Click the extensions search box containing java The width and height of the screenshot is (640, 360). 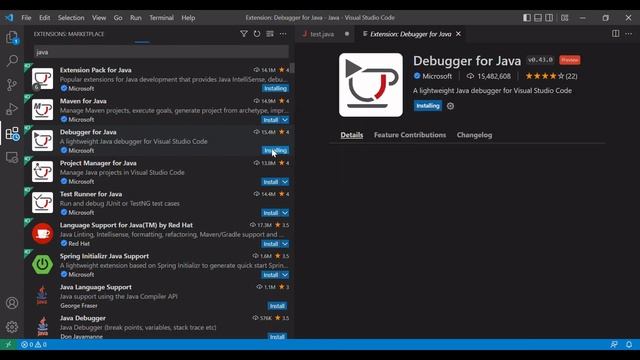pyautogui.click(x=161, y=52)
